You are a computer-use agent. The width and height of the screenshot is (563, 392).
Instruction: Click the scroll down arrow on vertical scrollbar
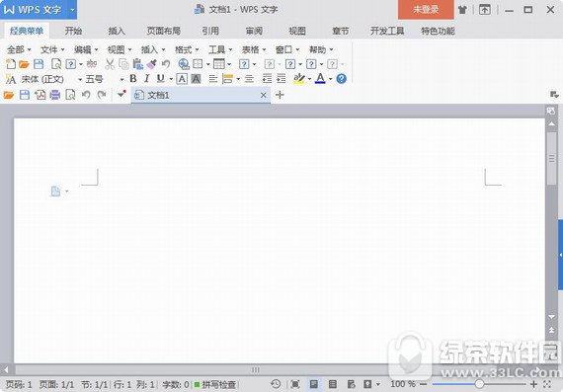551,317
